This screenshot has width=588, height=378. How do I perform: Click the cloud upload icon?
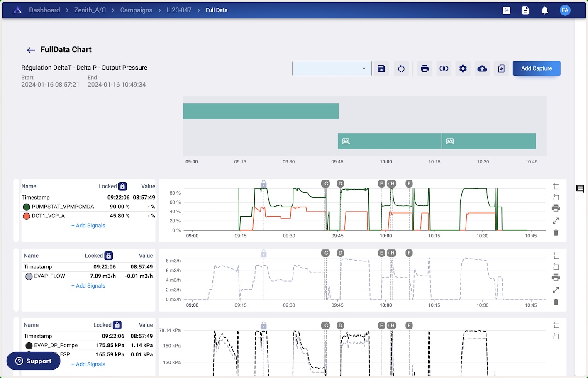point(482,68)
